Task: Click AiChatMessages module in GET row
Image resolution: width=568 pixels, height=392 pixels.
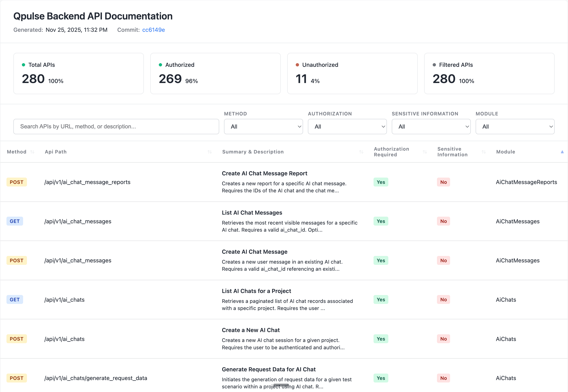Action: tap(518, 221)
